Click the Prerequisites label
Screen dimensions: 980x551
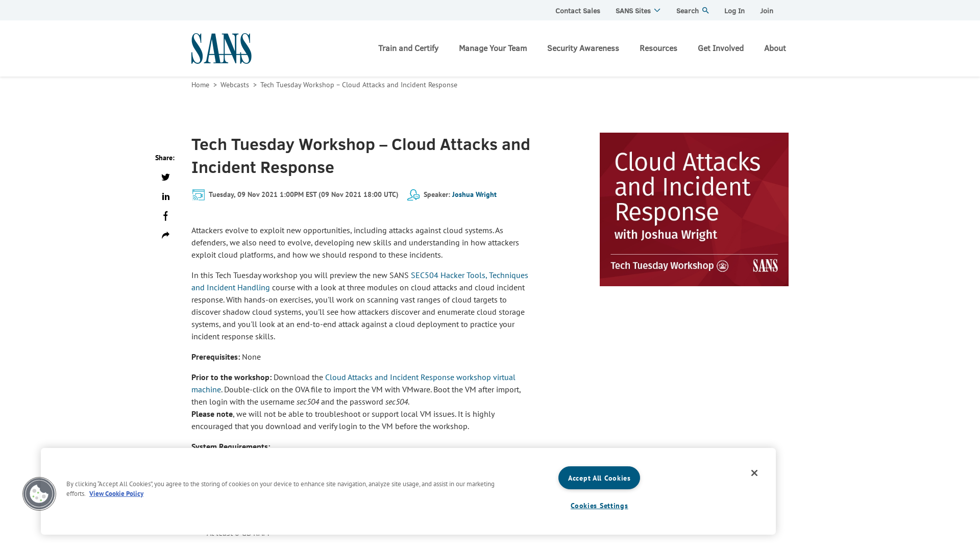[216, 357]
